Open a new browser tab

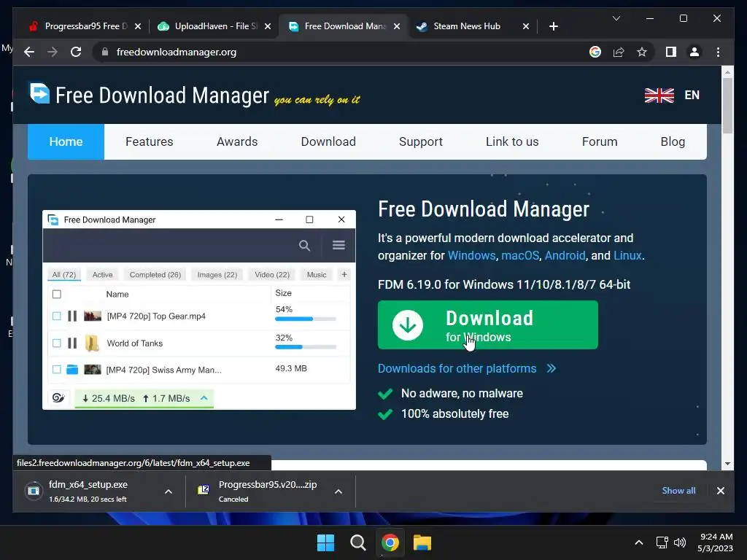553,26
